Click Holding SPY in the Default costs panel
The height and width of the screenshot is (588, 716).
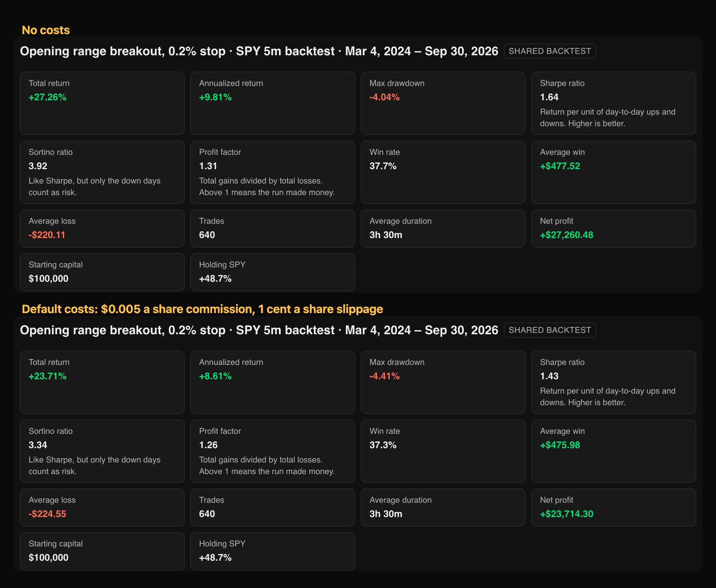[272, 551]
